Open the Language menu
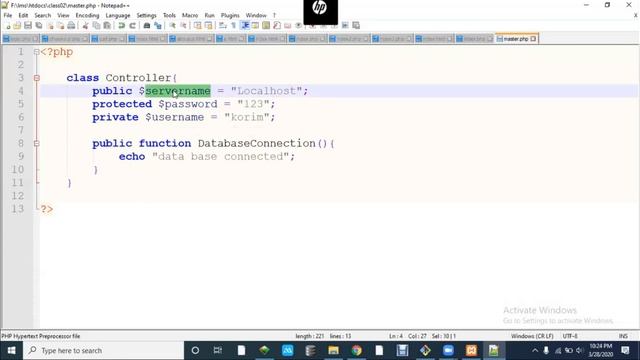640x360 pixels. pos(118,16)
